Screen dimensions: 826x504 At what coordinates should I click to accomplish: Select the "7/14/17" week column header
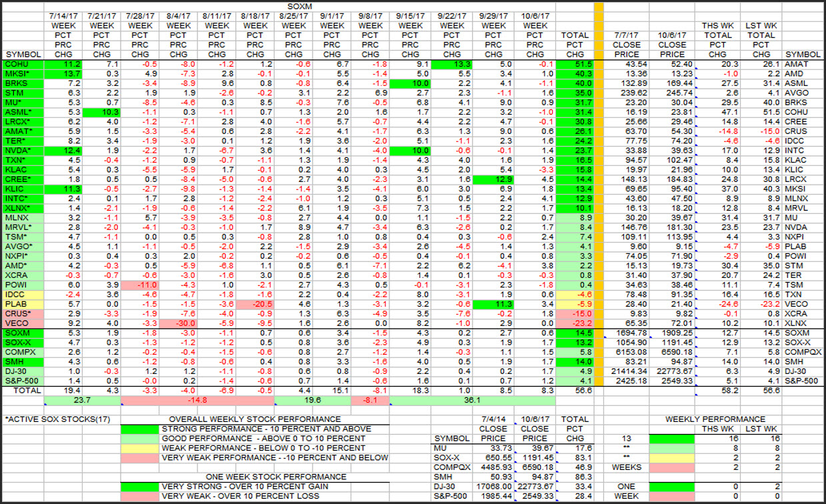63,16
